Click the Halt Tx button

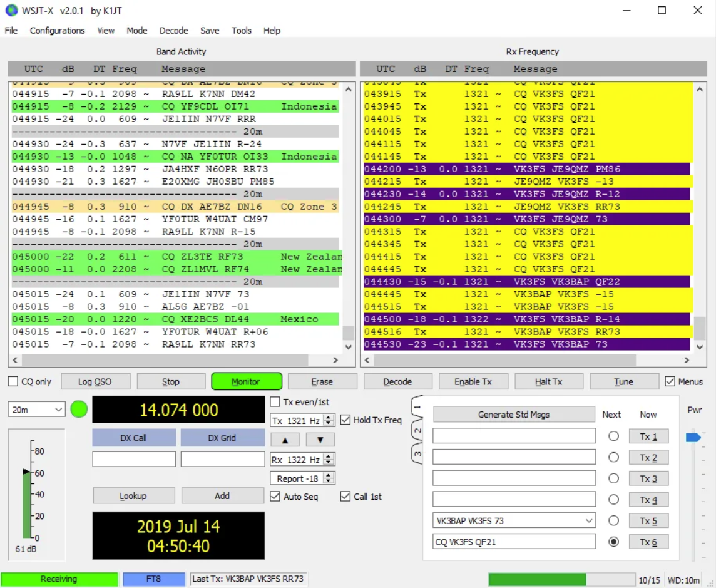(x=549, y=381)
